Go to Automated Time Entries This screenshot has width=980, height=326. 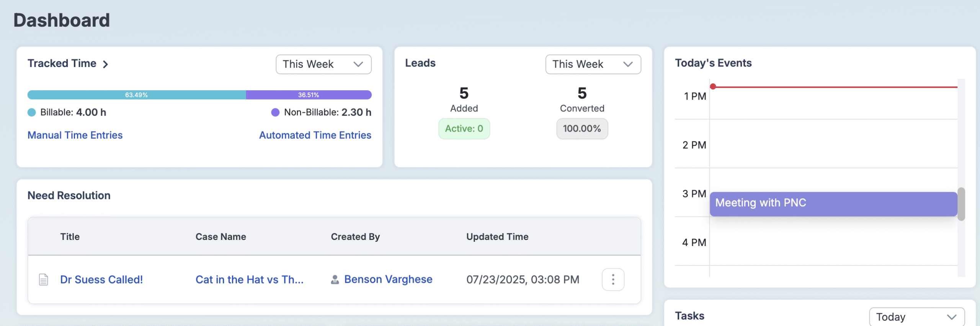(315, 135)
